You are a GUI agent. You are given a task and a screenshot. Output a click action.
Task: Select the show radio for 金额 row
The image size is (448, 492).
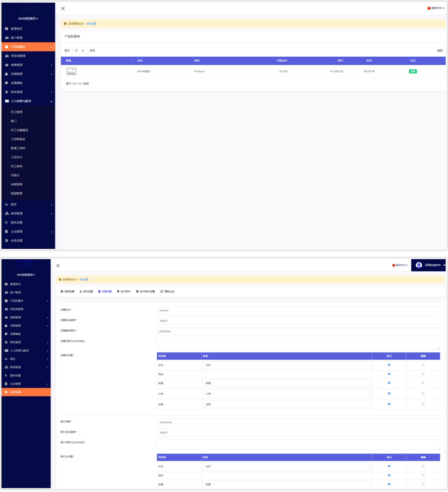tap(389, 404)
